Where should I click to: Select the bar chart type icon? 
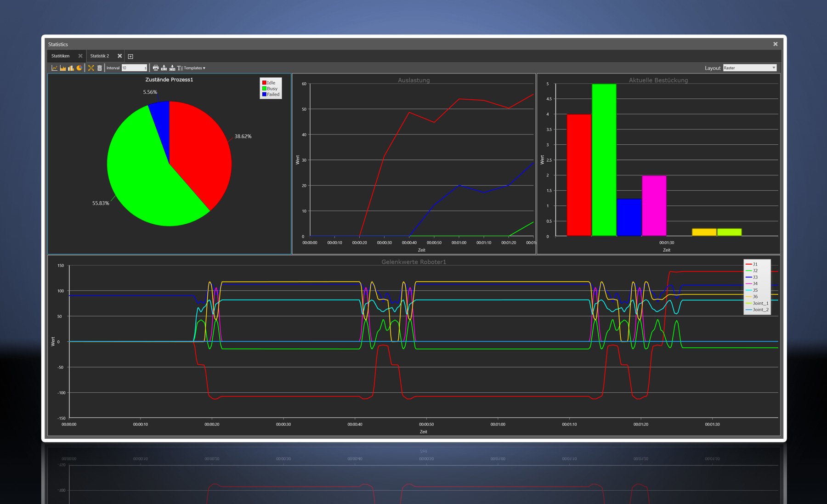point(71,68)
